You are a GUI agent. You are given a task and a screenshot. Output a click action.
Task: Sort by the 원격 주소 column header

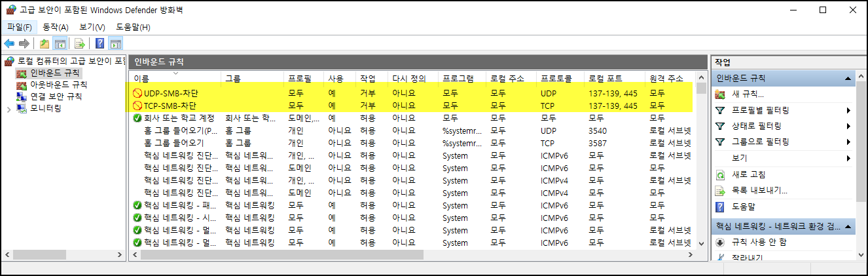[669, 78]
